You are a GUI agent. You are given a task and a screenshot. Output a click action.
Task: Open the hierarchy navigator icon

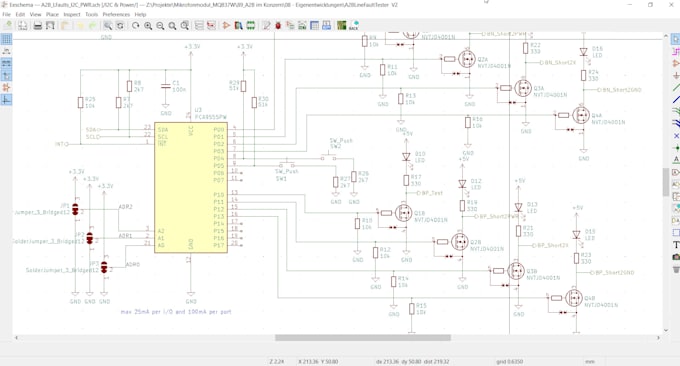click(199, 26)
